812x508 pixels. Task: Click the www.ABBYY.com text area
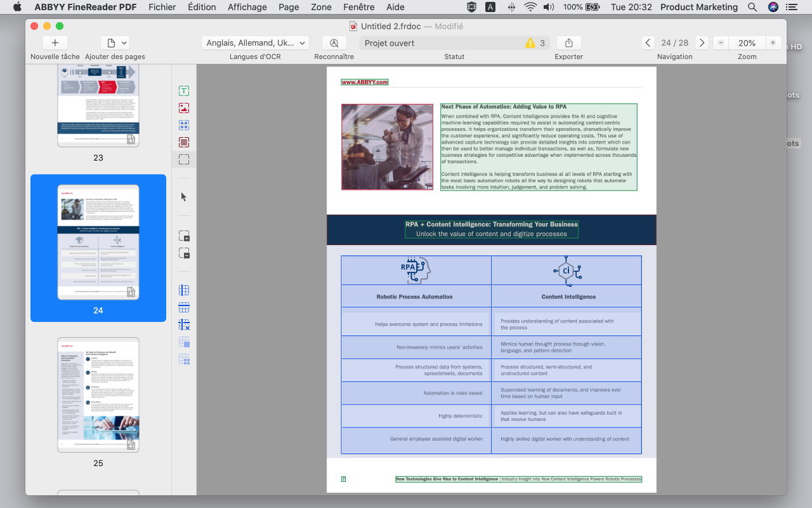364,82
